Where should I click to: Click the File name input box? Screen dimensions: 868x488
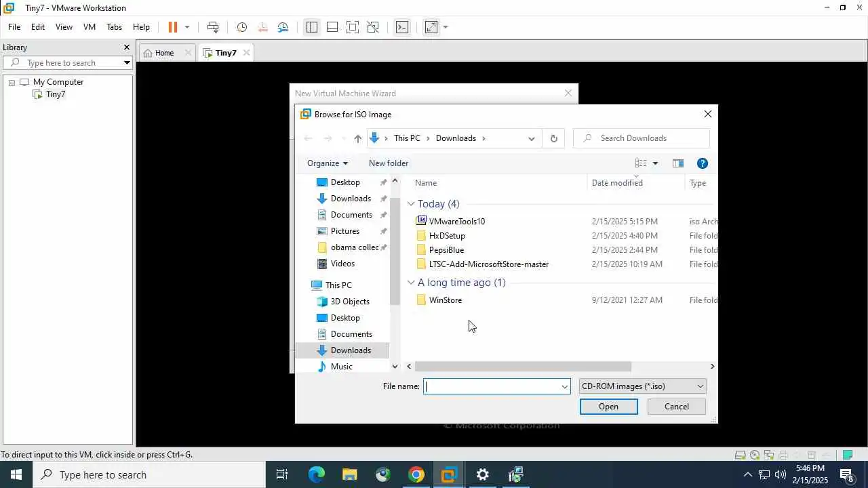tap(496, 386)
